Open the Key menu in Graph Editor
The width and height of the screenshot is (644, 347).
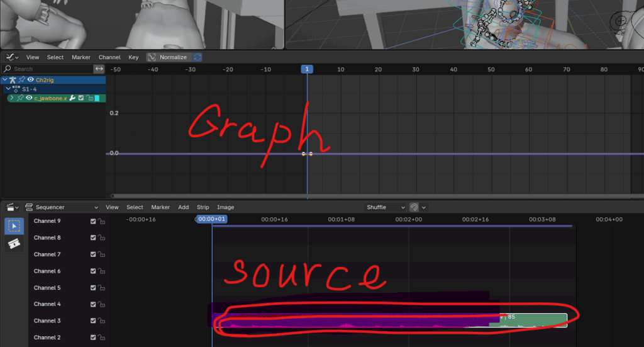[x=133, y=57]
